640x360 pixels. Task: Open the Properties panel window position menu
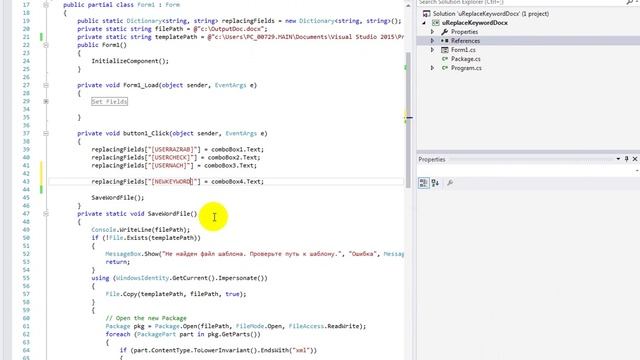coord(618,159)
